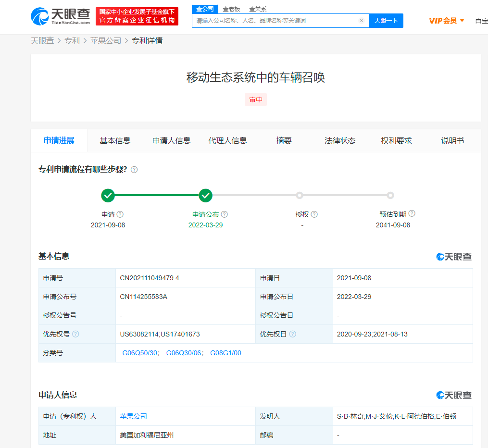Click the TianYanCha logo in the header
The width and height of the screenshot is (488, 448).
(x=60, y=16)
